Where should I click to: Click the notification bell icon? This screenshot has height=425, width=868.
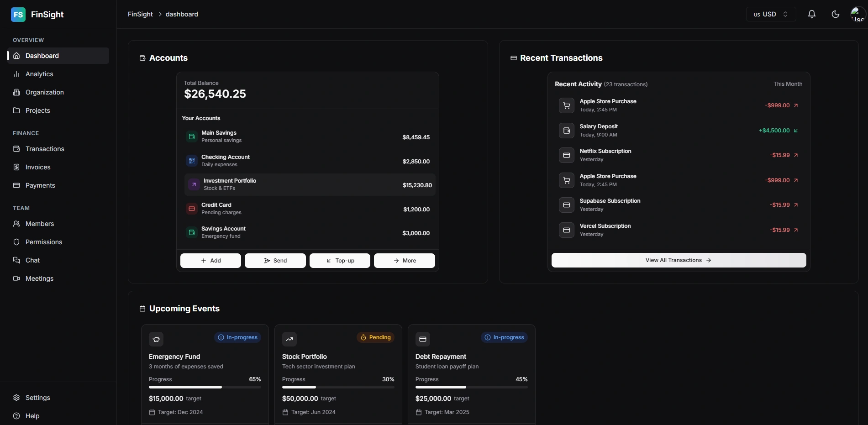coord(811,14)
